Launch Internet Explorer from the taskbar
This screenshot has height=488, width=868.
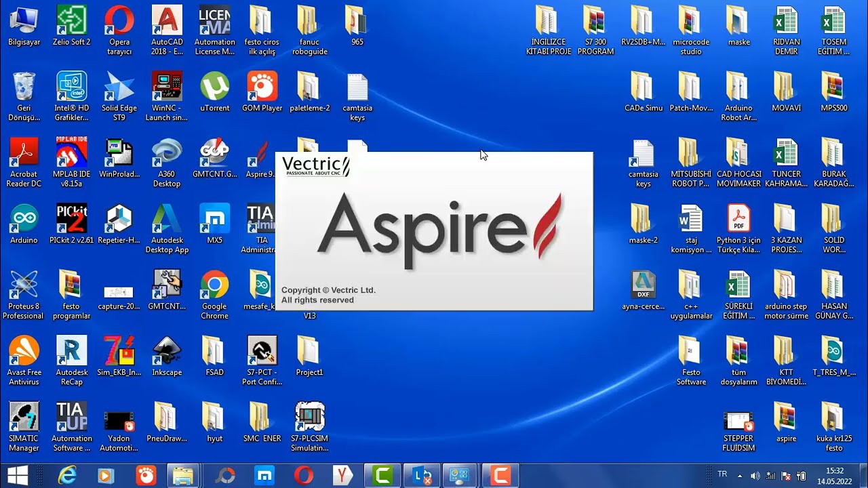(x=66, y=476)
